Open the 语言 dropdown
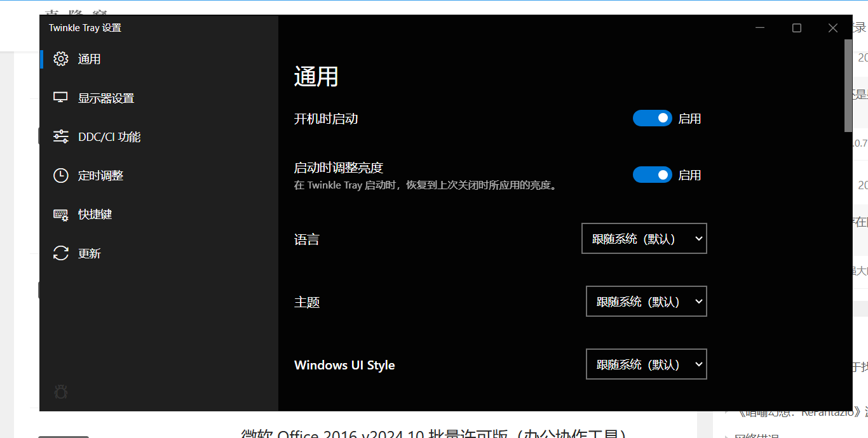The width and height of the screenshot is (868, 438). pyautogui.click(x=644, y=239)
